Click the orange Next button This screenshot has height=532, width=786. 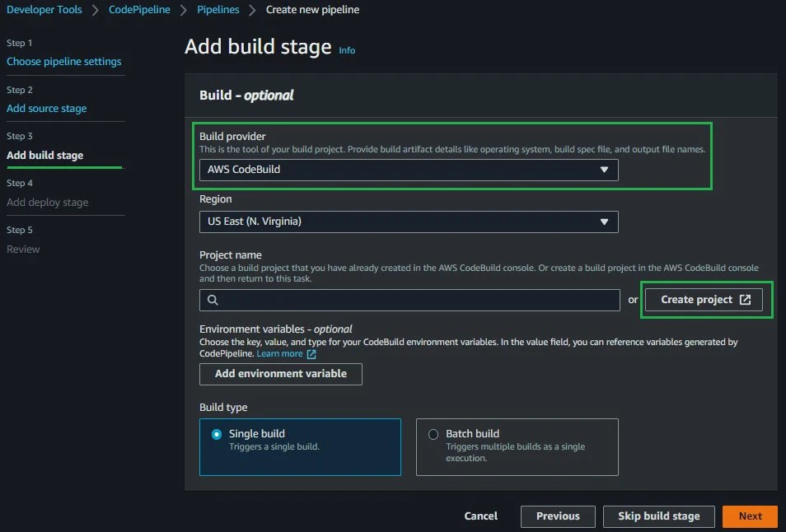pyautogui.click(x=750, y=516)
